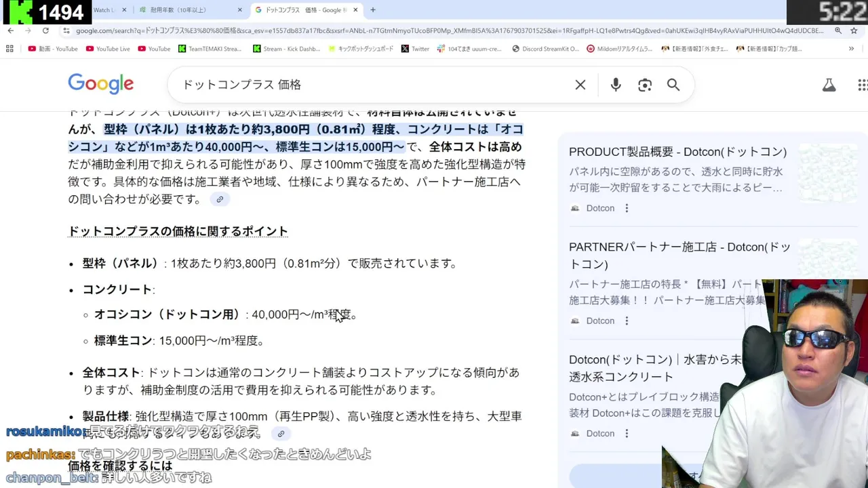The width and height of the screenshot is (868, 488).
Task: Open options menu for PARTNERパートナー施工店 source
Action: point(627,321)
